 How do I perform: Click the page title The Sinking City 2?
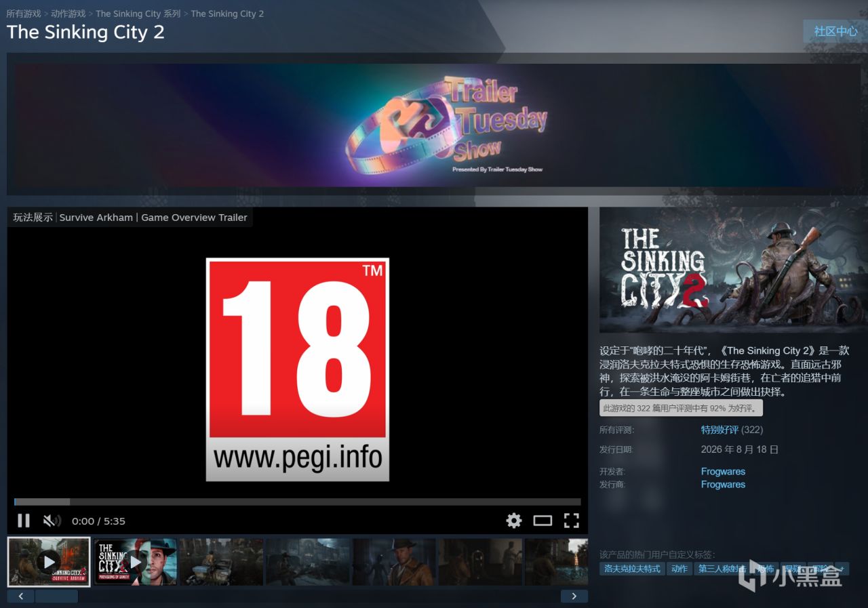85,32
